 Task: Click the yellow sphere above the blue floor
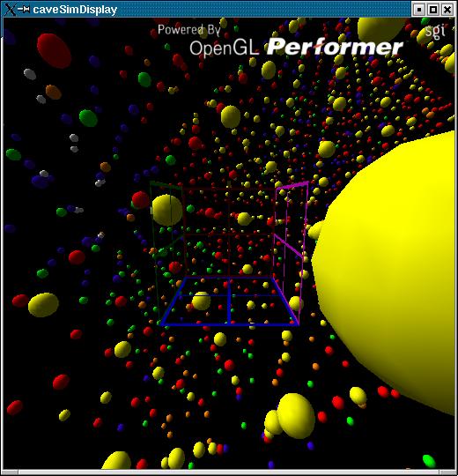[201, 301]
